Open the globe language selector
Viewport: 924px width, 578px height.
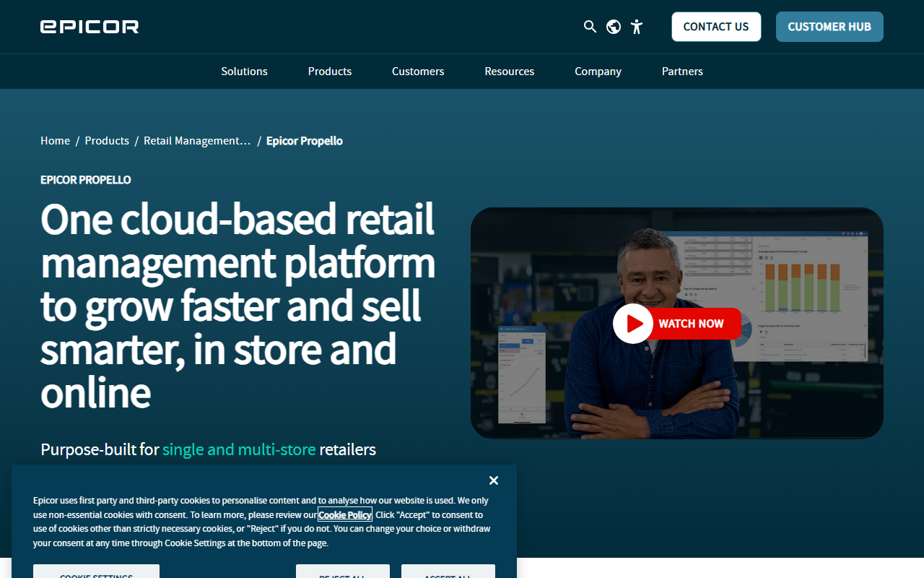[x=614, y=27]
